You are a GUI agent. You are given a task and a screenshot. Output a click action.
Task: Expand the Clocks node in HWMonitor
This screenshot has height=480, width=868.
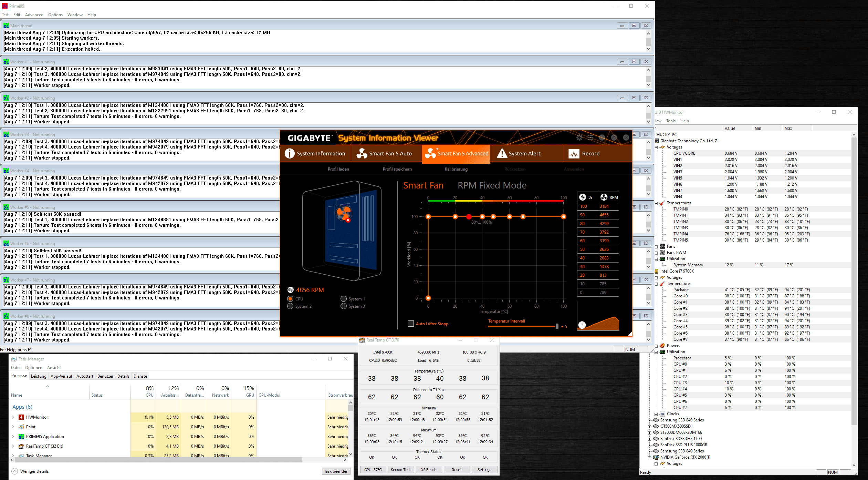(x=656, y=414)
